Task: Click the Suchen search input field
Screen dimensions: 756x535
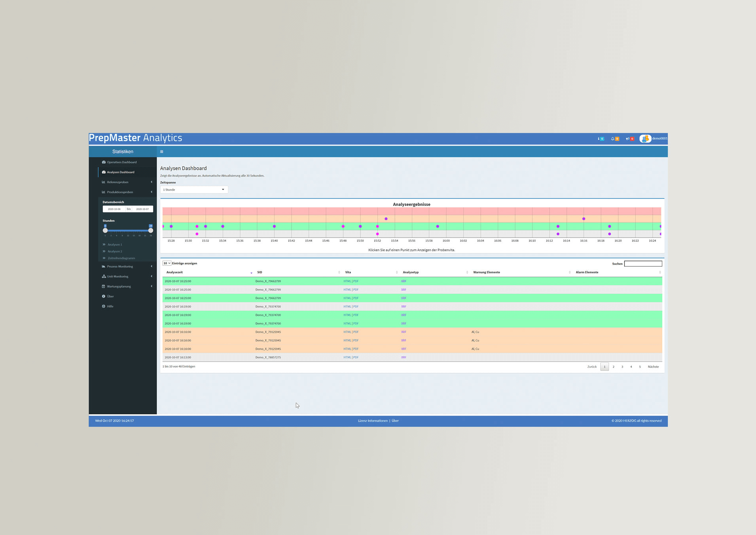Action: click(643, 264)
